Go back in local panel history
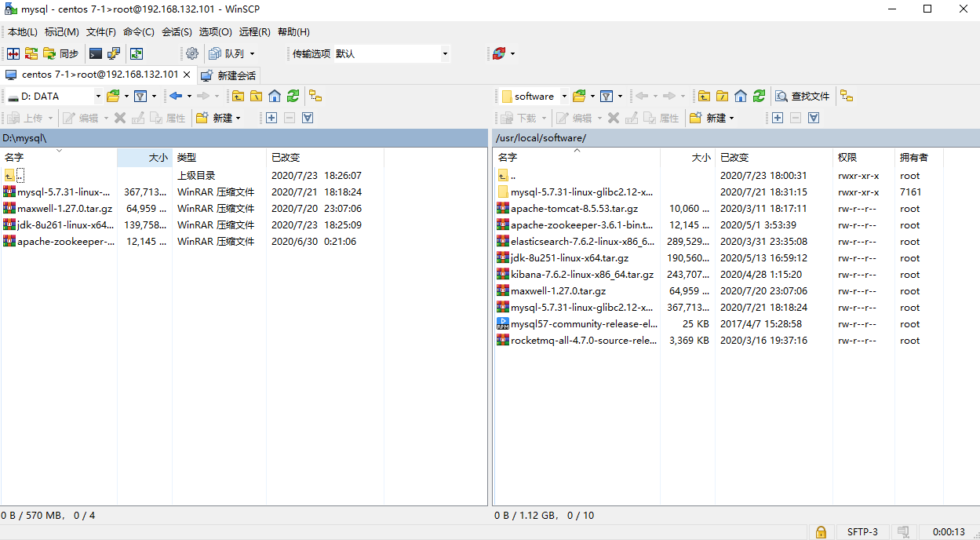This screenshot has width=980, height=540. click(x=176, y=97)
